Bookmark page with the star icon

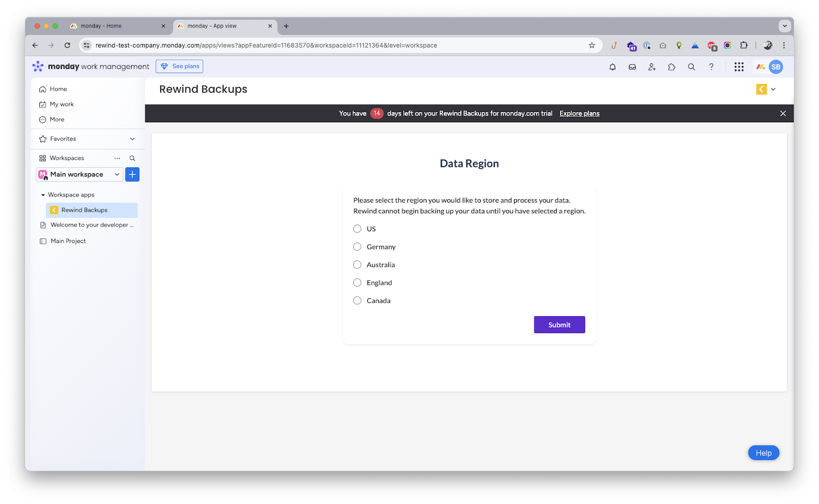click(x=592, y=46)
